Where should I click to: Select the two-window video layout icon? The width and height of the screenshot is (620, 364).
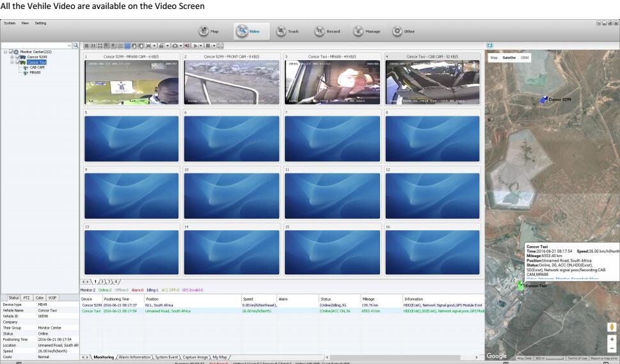(93, 46)
